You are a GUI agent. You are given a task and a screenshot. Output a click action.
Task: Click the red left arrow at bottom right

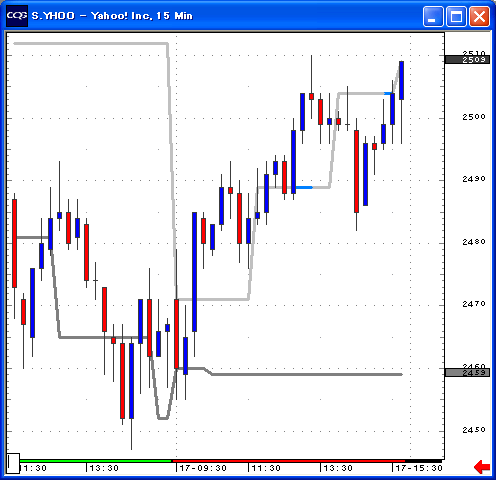click(x=482, y=467)
